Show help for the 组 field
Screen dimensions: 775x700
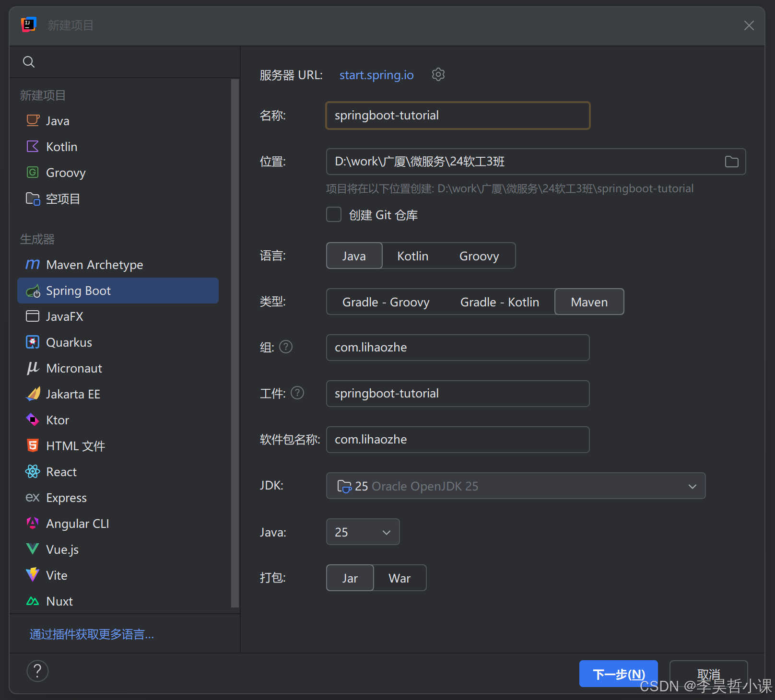[x=286, y=347]
